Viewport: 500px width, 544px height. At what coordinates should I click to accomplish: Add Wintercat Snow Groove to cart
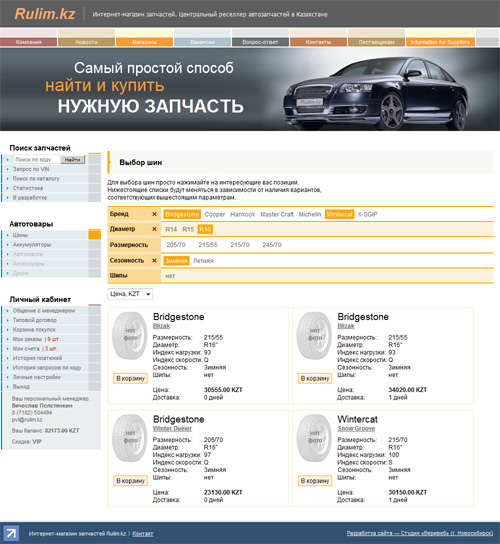point(315,481)
